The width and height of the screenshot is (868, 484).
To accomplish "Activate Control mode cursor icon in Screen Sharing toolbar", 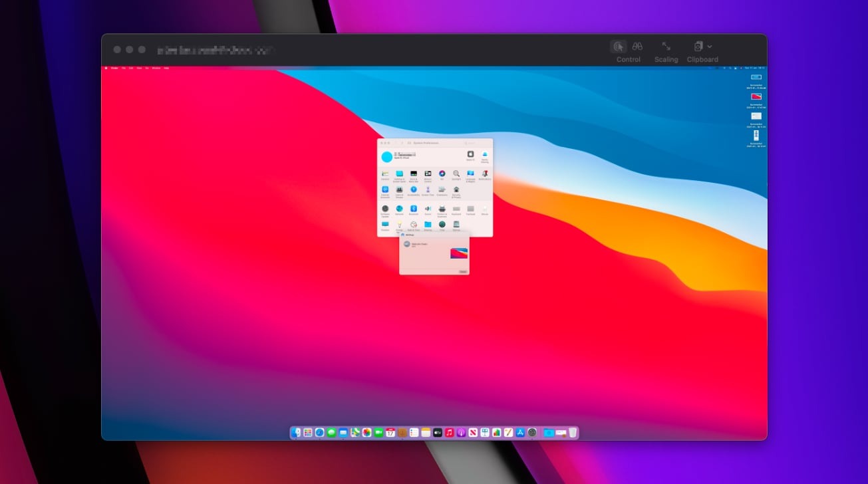I will click(x=619, y=47).
